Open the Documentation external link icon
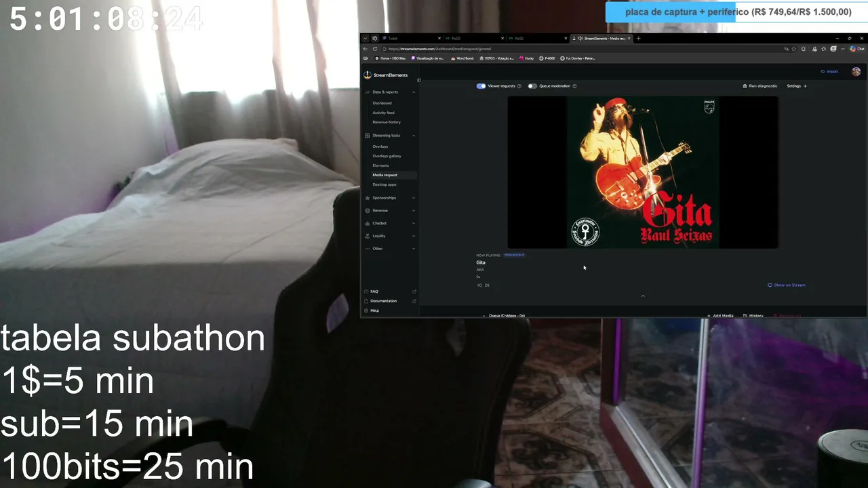 [x=414, y=301]
